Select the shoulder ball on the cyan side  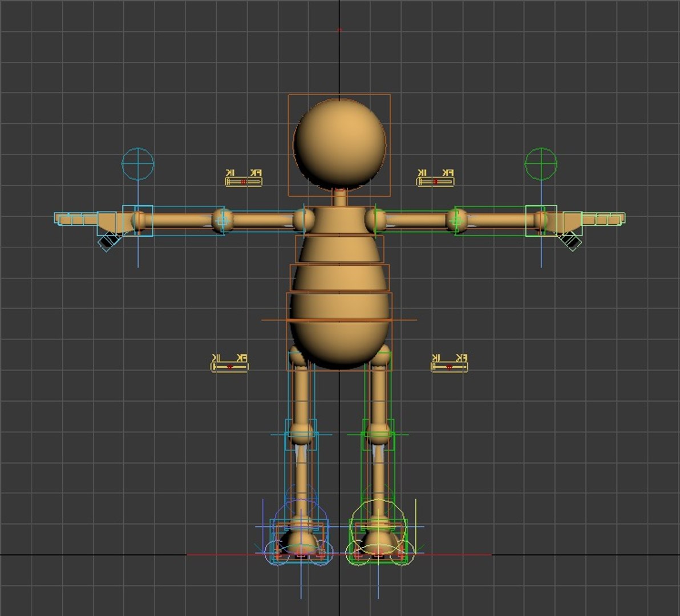click(303, 220)
